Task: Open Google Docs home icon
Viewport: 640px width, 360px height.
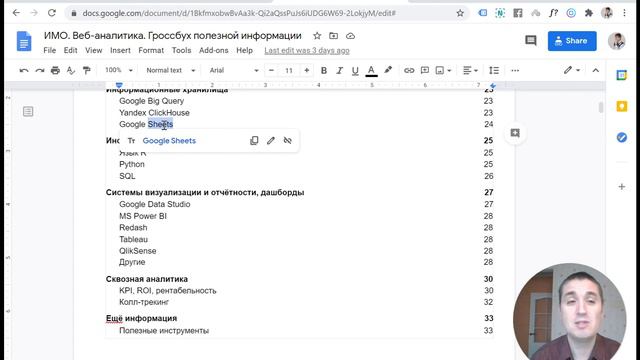Action: (x=24, y=41)
